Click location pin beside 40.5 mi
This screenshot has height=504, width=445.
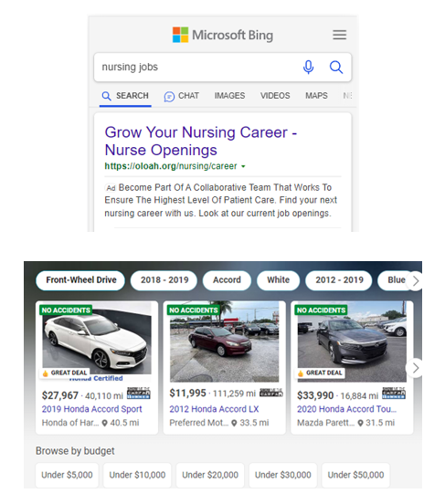(x=104, y=423)
